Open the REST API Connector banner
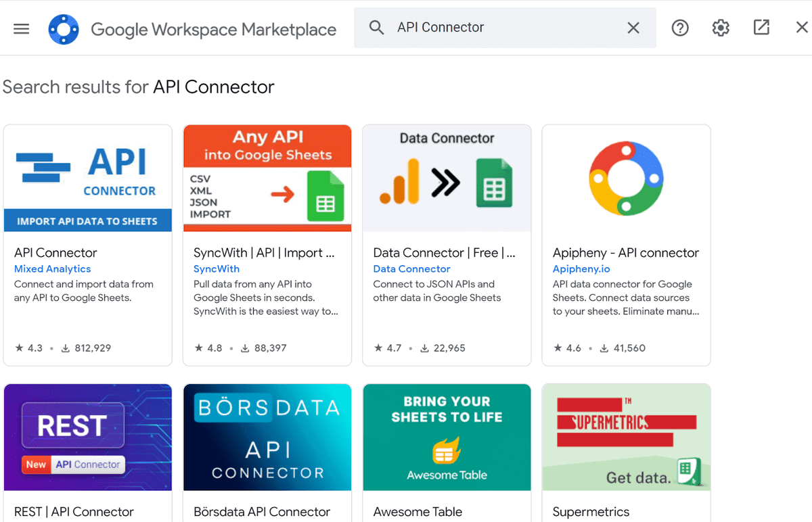 [x=88, y=437]
